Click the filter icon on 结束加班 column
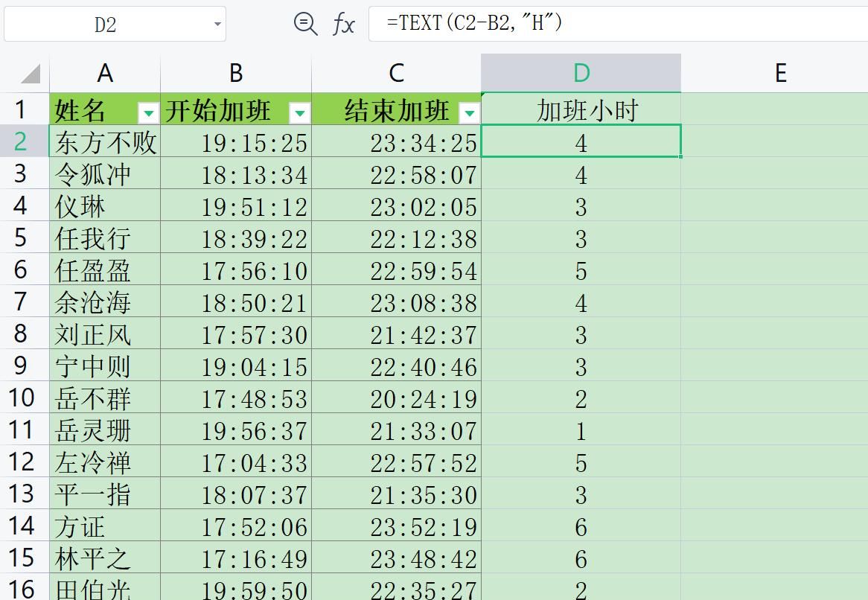The image size is (868, 600). (x=470, y=114)
